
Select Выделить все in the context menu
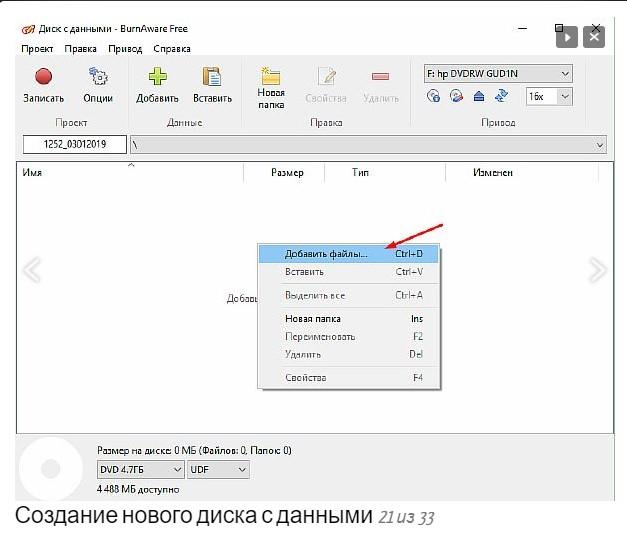click(349, 295)
